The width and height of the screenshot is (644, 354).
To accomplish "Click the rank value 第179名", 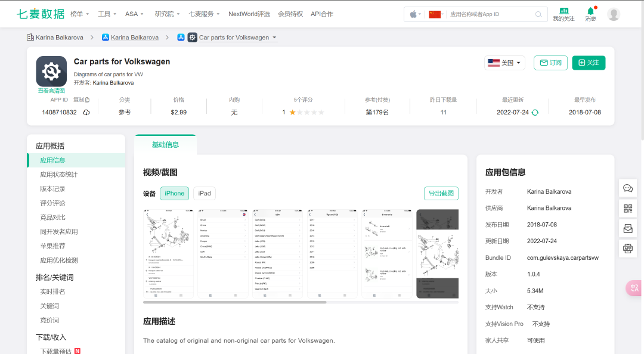I will [x=377, y=113].
